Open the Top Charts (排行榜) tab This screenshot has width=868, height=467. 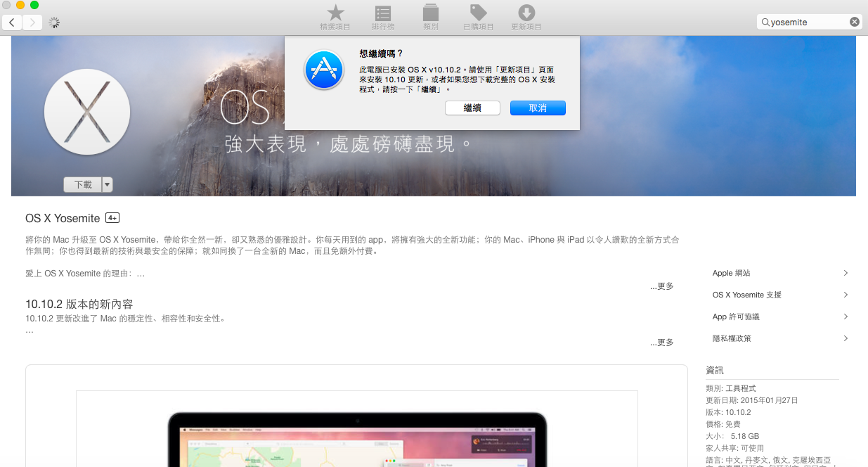click(383, 18)
